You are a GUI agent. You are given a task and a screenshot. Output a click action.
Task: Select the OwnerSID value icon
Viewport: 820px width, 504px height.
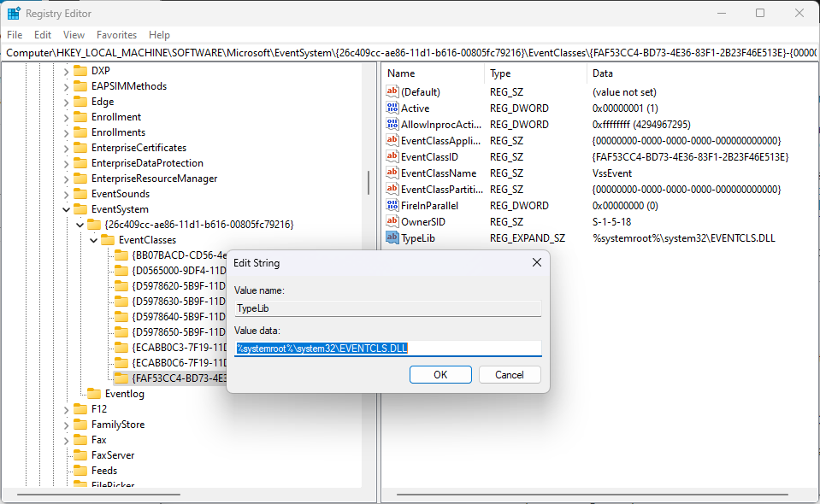(392, 222)
